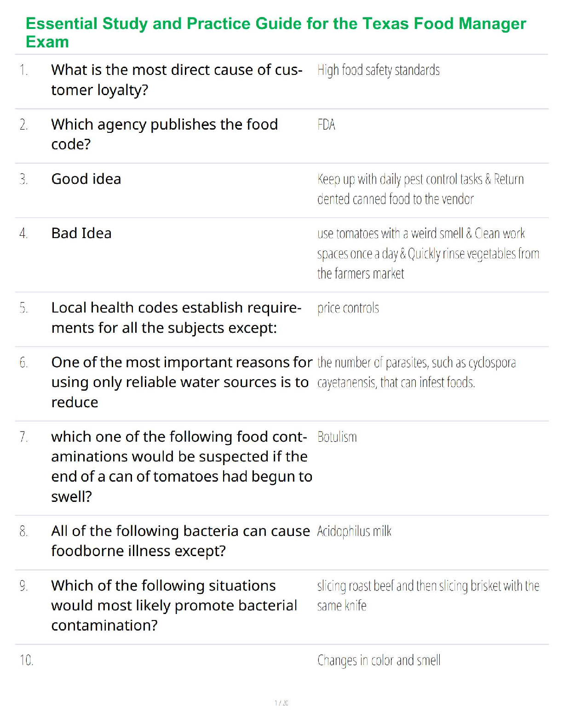Select the 'price controls' answer
This screenshot has height=728, width=563.
pyautogui.click(x=348, y=308)
